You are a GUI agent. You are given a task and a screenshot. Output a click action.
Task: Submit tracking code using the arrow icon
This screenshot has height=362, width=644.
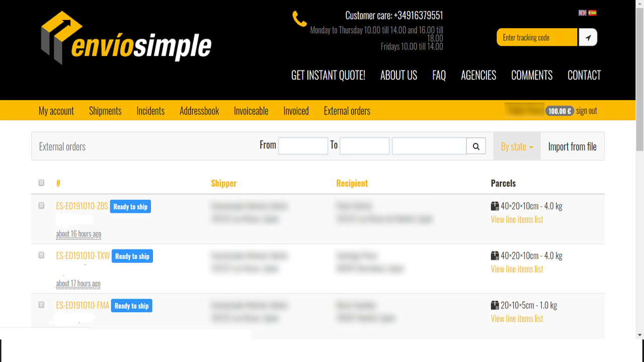pos(588,37)
